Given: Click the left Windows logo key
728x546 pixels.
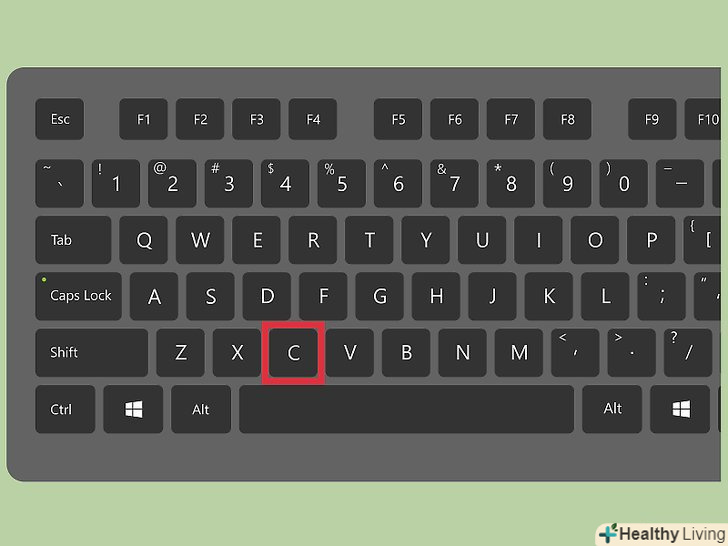Looking at the screenshot, I should pos(133,409).
